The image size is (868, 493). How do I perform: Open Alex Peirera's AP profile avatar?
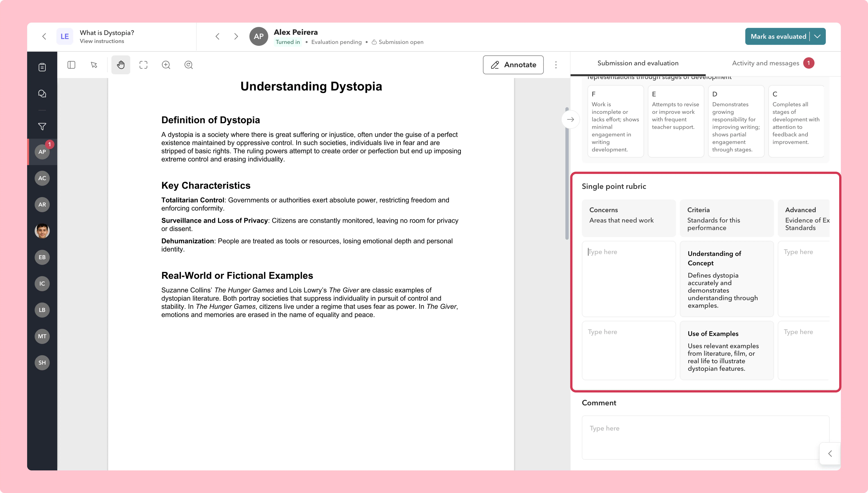259,37
